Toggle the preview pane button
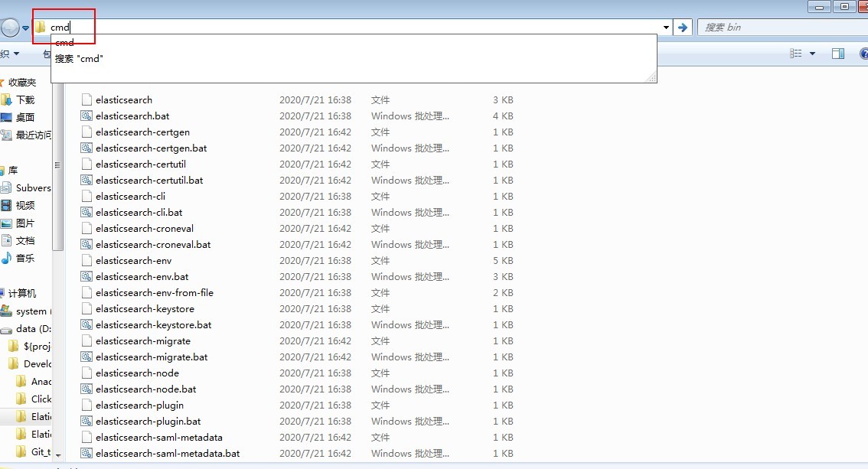This screenshot has height=469, width=868. click(838, 54)
